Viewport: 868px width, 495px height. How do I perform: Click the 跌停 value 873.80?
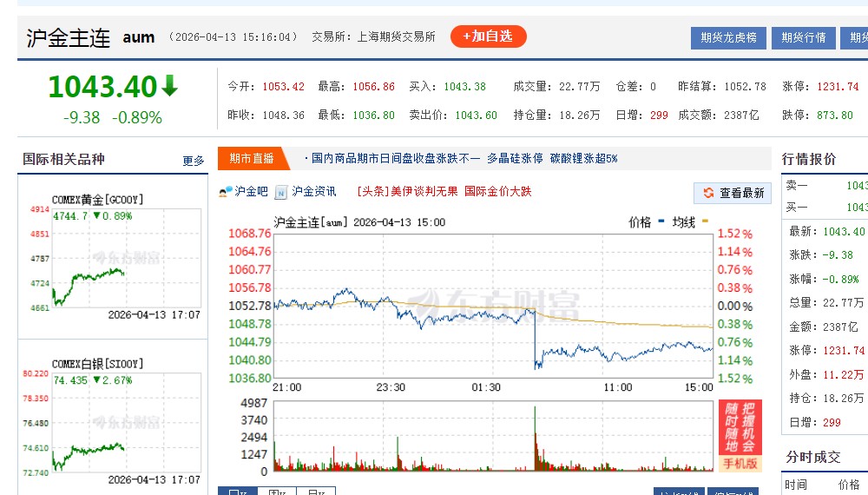pyautogui.click(x=835, y=115)
